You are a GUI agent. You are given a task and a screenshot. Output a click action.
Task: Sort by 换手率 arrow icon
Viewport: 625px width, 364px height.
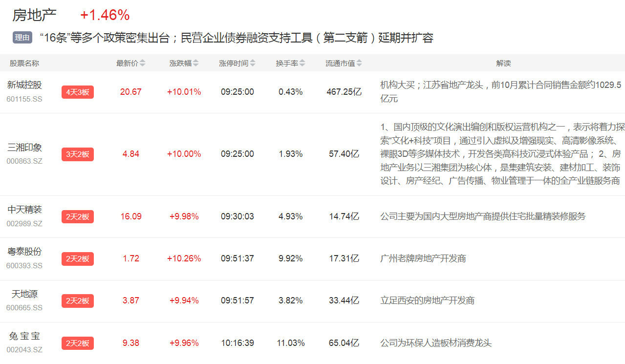[302, 63]
